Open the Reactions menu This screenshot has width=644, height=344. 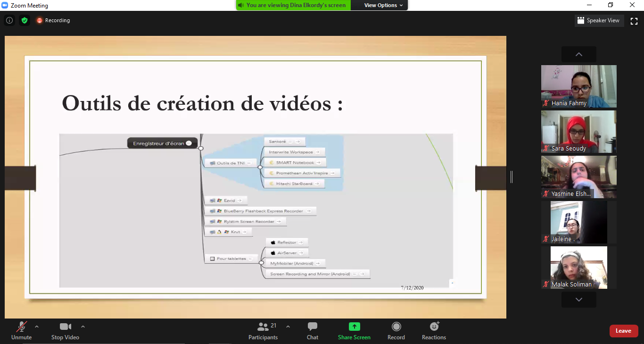tap(434, 331)
